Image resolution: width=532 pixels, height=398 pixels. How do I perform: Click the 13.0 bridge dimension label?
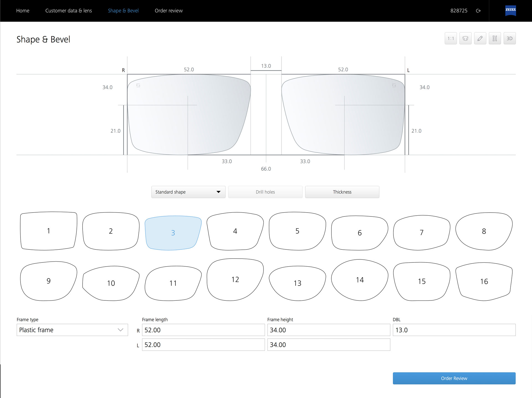point(266,66)
